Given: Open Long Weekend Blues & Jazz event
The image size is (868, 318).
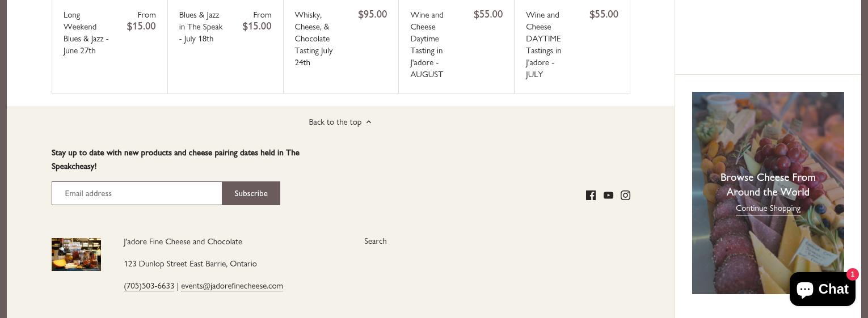Looking at the screenshot, I should tap(86, 33).
